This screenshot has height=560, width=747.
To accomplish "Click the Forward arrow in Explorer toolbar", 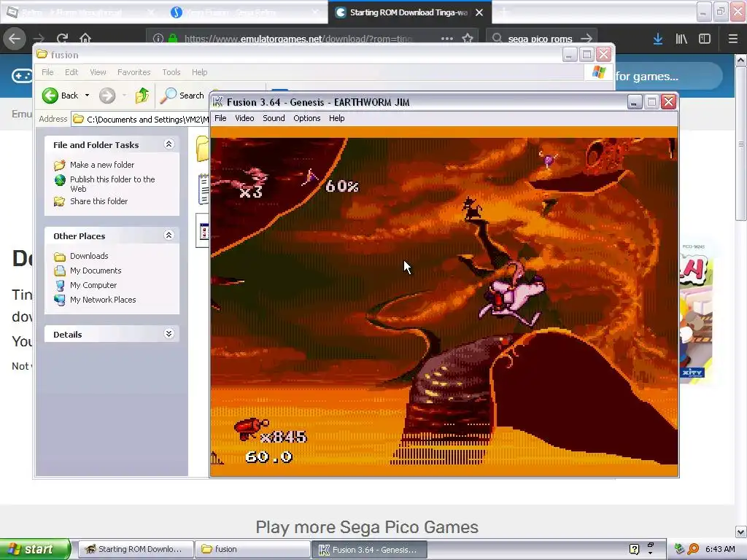I will 107,96.
